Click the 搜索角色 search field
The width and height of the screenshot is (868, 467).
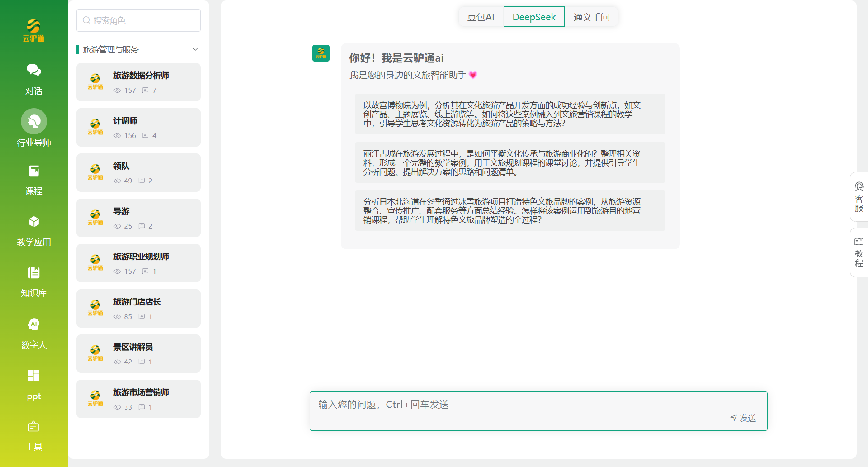[x=138, y=20]
